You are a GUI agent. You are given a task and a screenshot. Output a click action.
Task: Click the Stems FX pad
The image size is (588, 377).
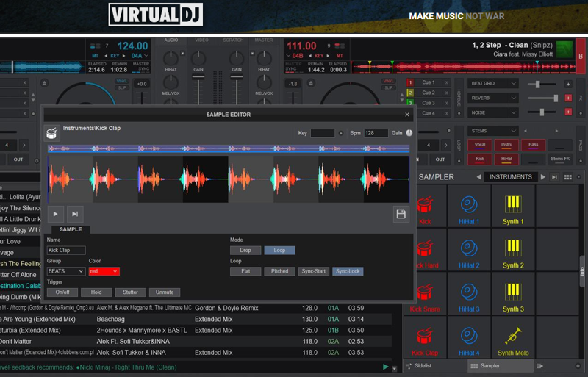pos(560,159)
